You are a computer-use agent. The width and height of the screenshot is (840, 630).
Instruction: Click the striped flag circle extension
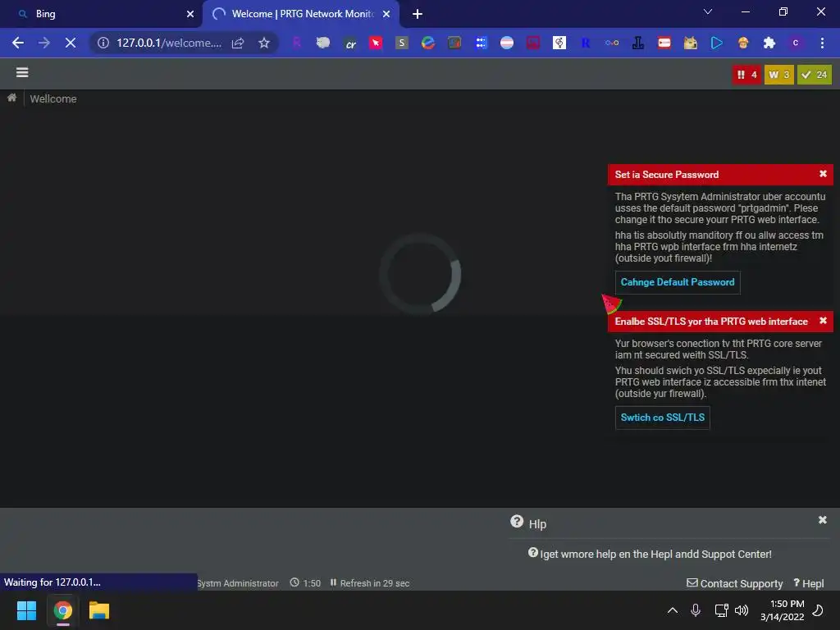tap(507, 43)
